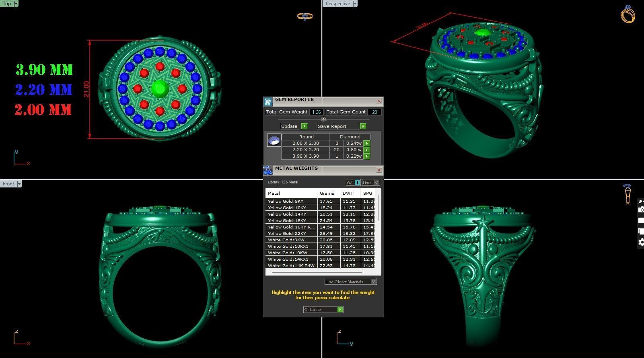The height and width of the screenshot is (358, 644).
Task: Select the round diamond gem thumbnail
Action: click(274, 140)
